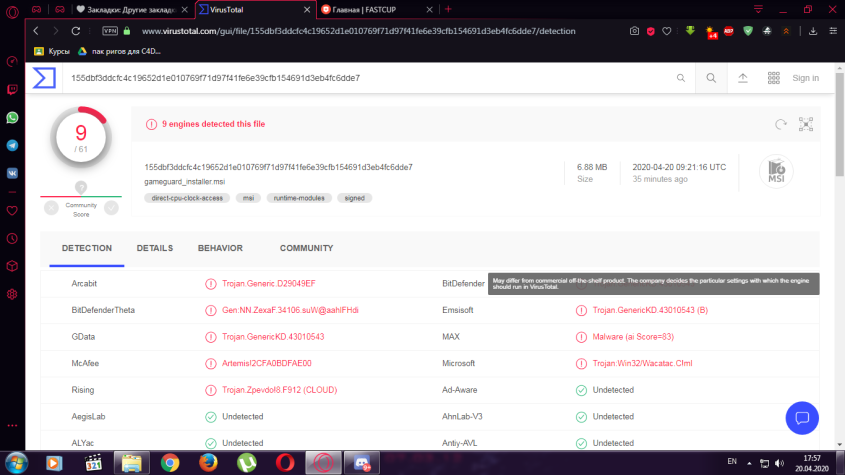Open the apps grid menu icon

click(x=773, y=78)
